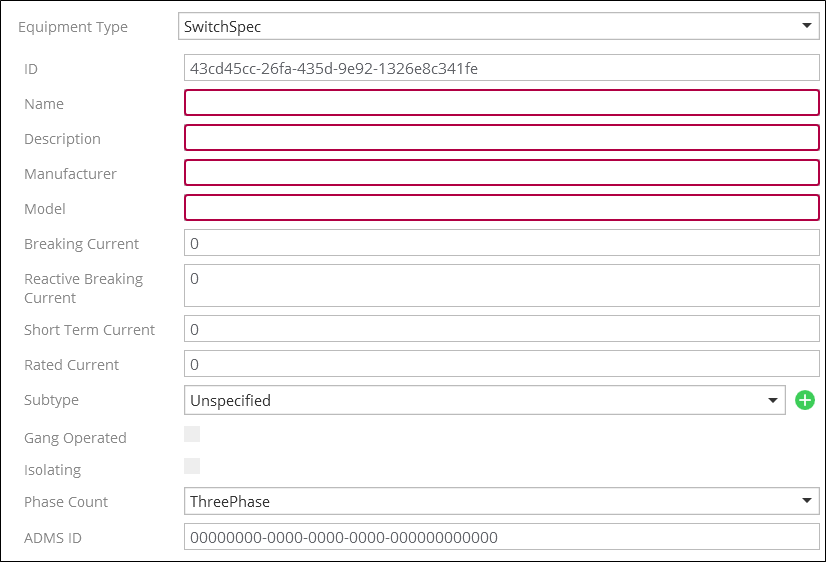Focus the Manufacturer text box
The height and width of the screenshot is (562, 826).
pyautogui.click(x=502, y=173)
